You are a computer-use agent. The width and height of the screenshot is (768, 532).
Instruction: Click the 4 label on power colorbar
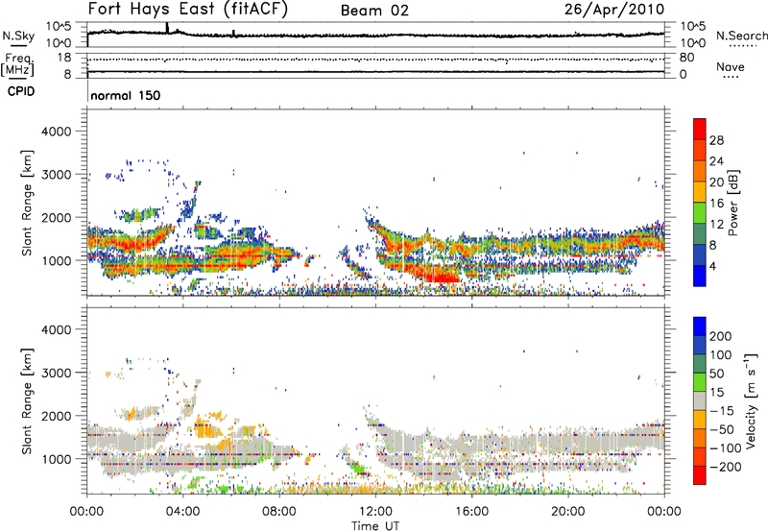pyautogui.click(x=713, y=266)
